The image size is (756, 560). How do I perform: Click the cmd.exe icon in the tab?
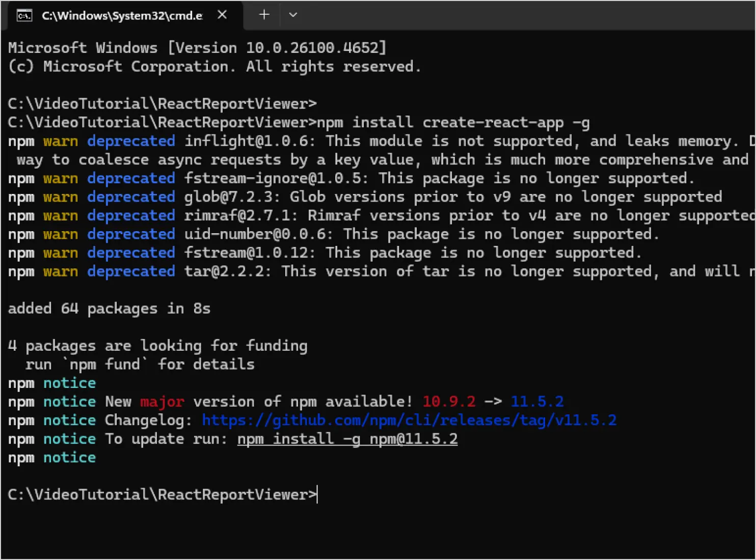coord(24,15)
